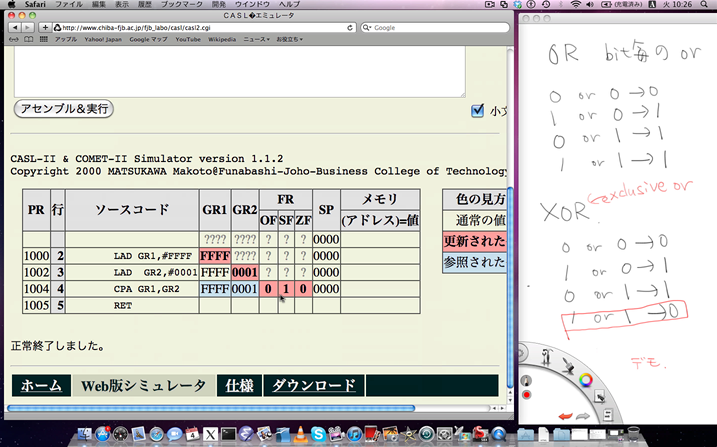
Task: Click the Safari URL address field
Action: pyautogui.click(x=204, y=27)
